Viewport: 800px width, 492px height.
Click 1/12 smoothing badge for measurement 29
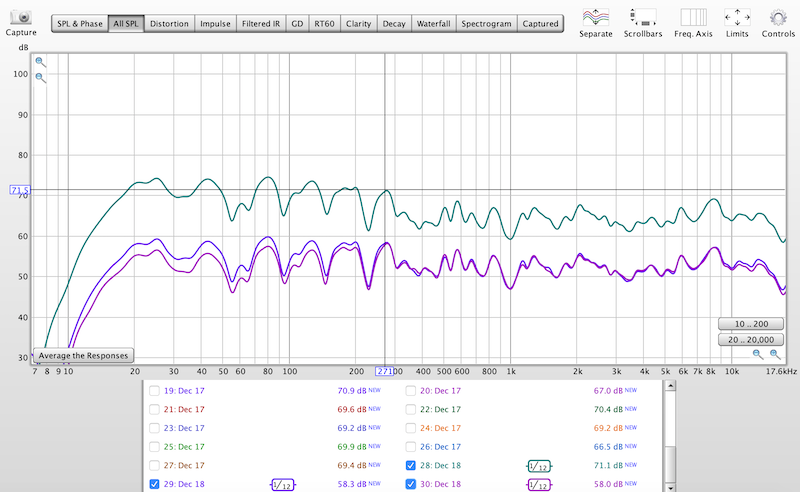[x=282, y=484]
